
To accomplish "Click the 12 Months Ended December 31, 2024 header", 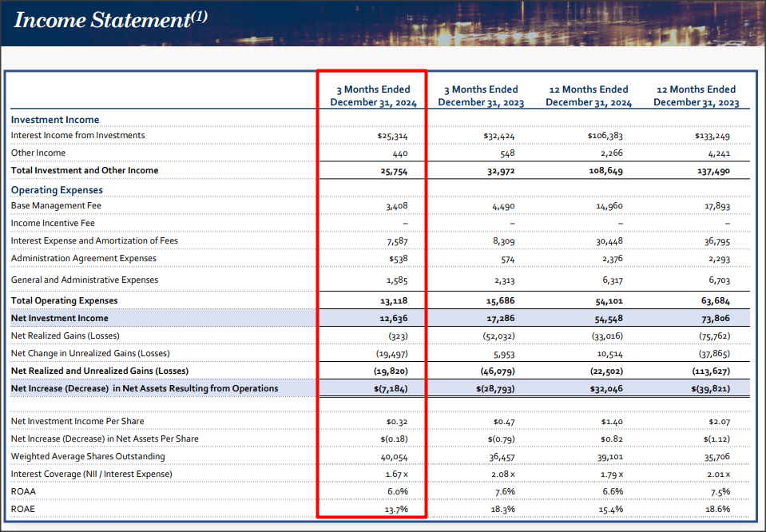I will [x=589, y=96].
